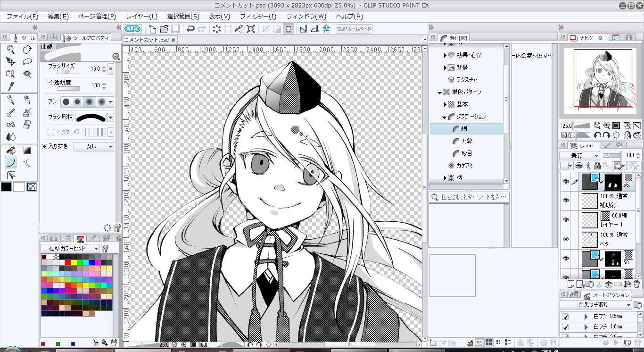Click the 不透明度 slider in tool properties

pyautogui.click(x=68, y=88)
